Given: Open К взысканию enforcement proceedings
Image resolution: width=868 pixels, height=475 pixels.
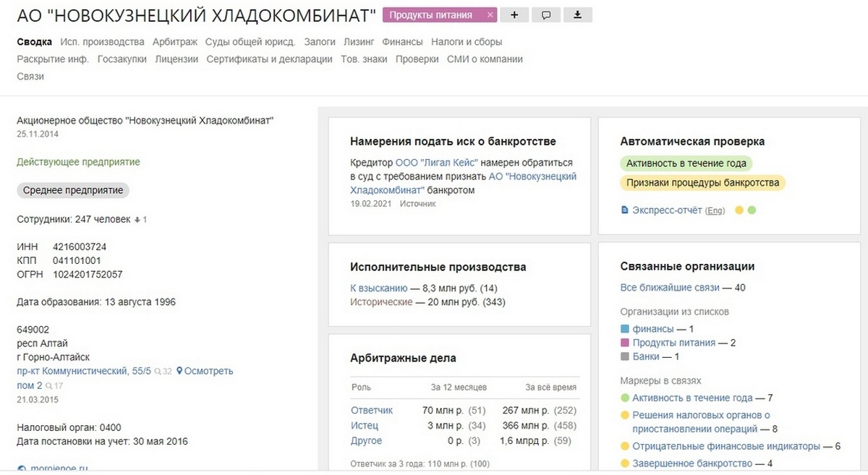Looking at the screenshot, I should 378,288.
